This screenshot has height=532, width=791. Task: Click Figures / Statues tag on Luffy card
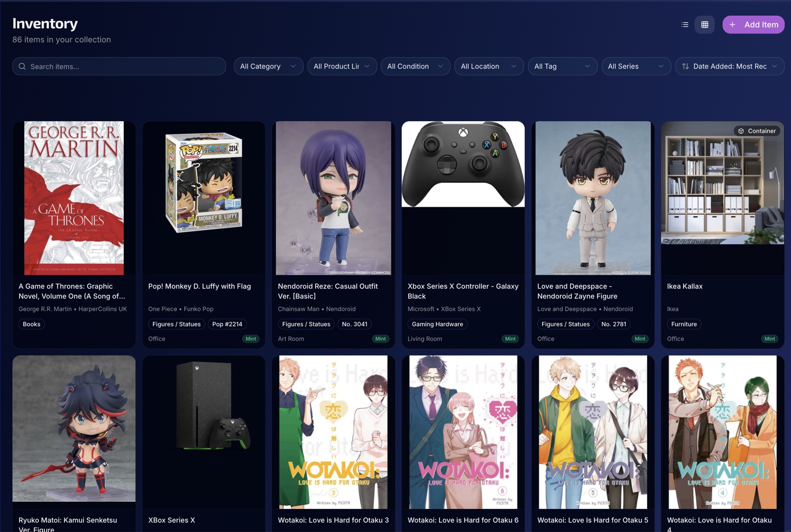coord(176,324)
